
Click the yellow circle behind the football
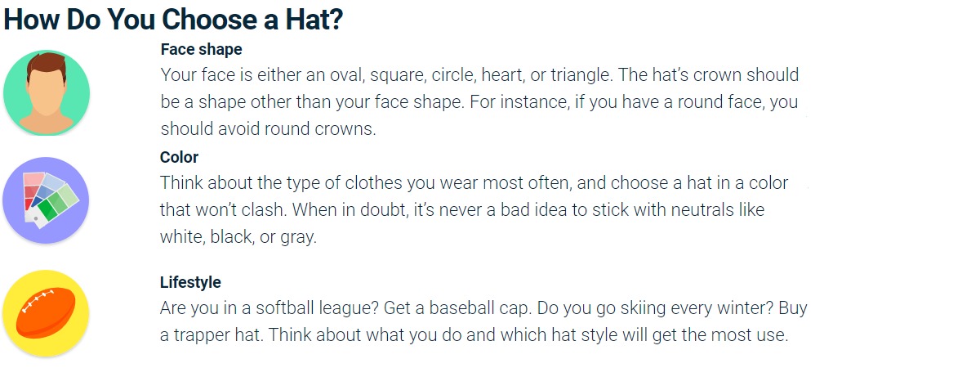click(x=46, y=312)
